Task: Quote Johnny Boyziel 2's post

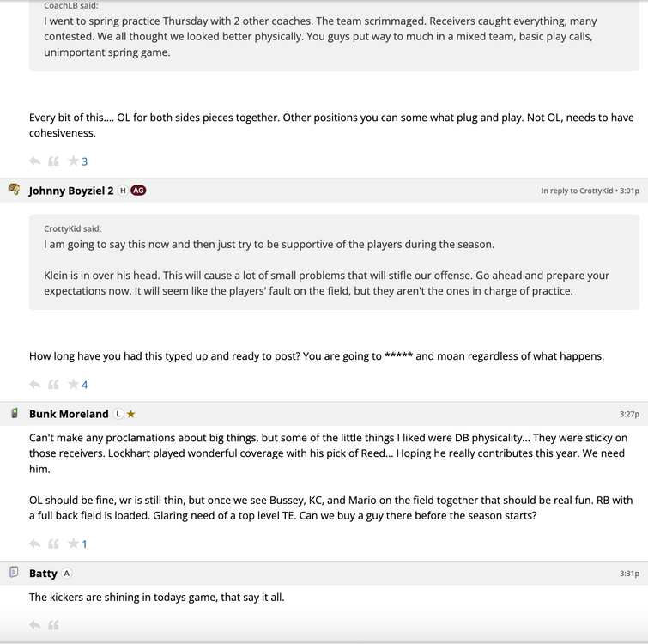Action: pos(53,385)
